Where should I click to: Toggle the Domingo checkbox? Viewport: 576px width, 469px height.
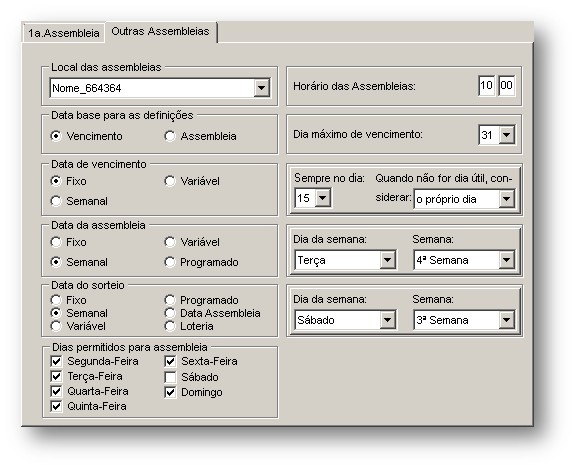click(170, 392)
